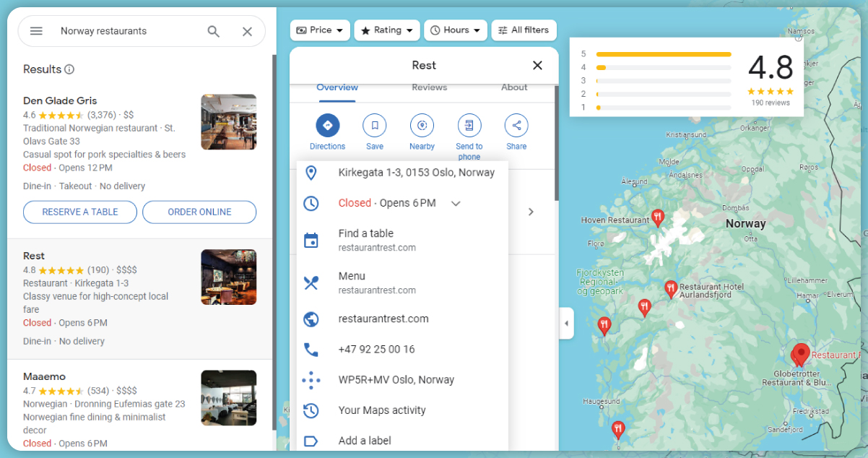Open the Den Glade Gris photo thumbnail
Screen dimensions: 868x458
point(228,121)
